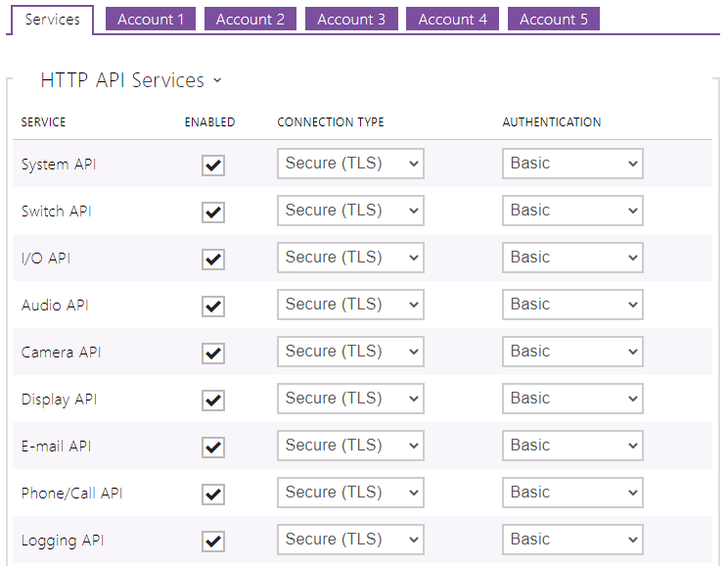
Task: Open the Account 2 tab
Action: click(250, 20)
